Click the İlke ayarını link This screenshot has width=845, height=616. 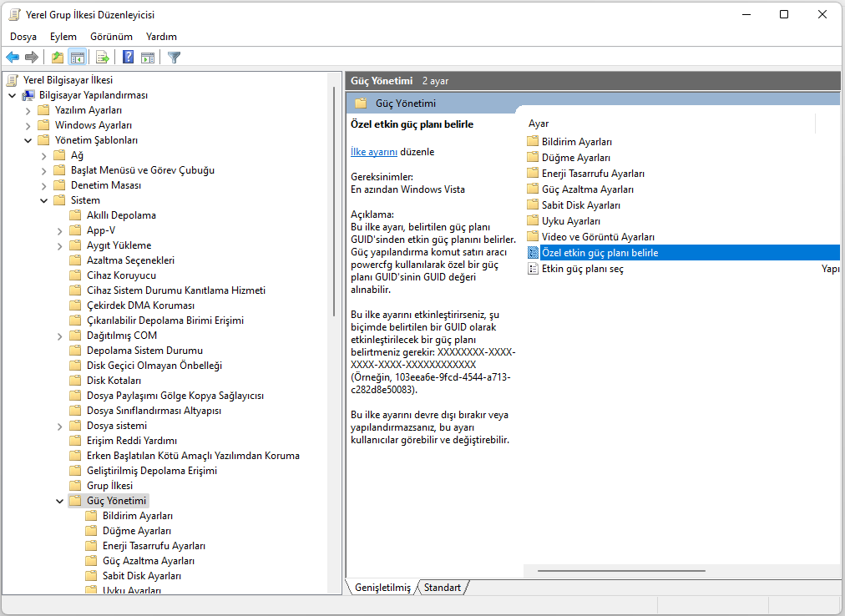tap(374, 152)
